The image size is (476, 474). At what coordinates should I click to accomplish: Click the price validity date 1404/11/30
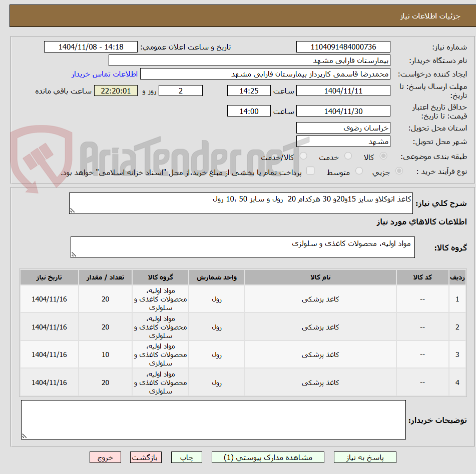[x=343, y=111]
